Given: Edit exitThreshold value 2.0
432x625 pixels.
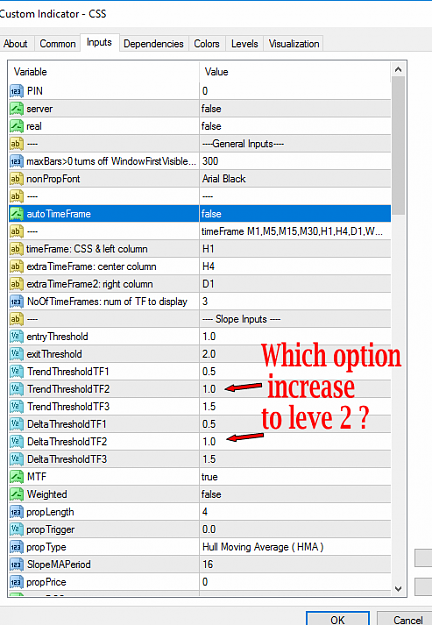Looking at the screenshot, I should [x=295, y=354].
